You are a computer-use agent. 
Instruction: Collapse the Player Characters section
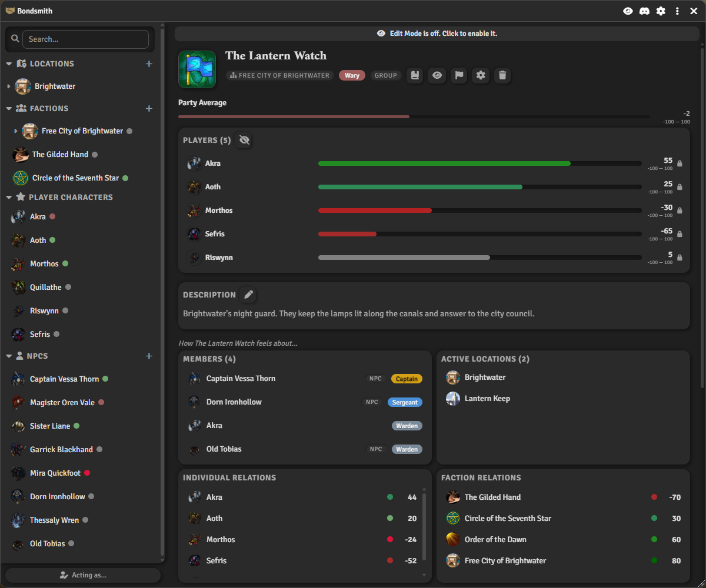[x=9, y=197]
